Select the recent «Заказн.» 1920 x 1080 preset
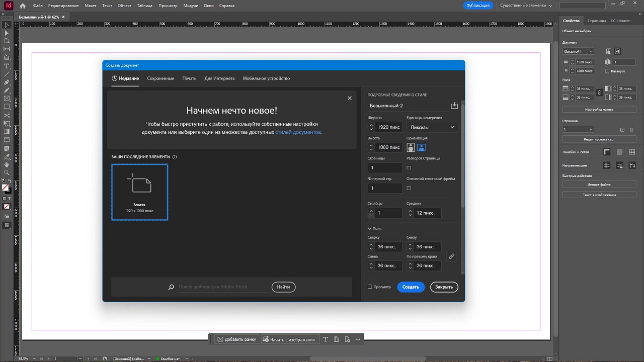This screenshot has width=644, height=362. (x=139, y=192)
